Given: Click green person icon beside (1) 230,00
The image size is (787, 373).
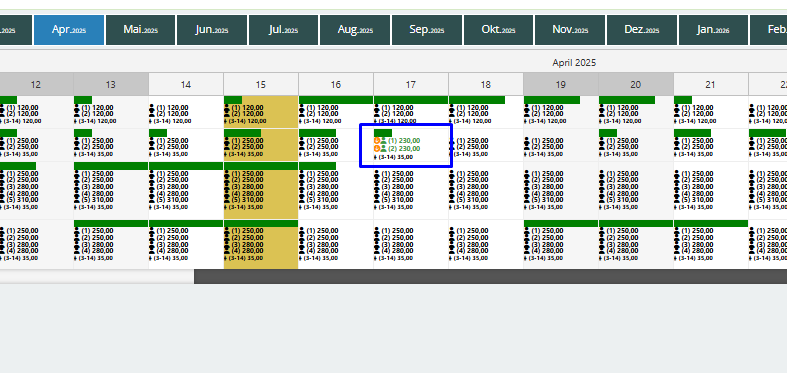Looking at the screenshot, I should [x=383, y=141].
